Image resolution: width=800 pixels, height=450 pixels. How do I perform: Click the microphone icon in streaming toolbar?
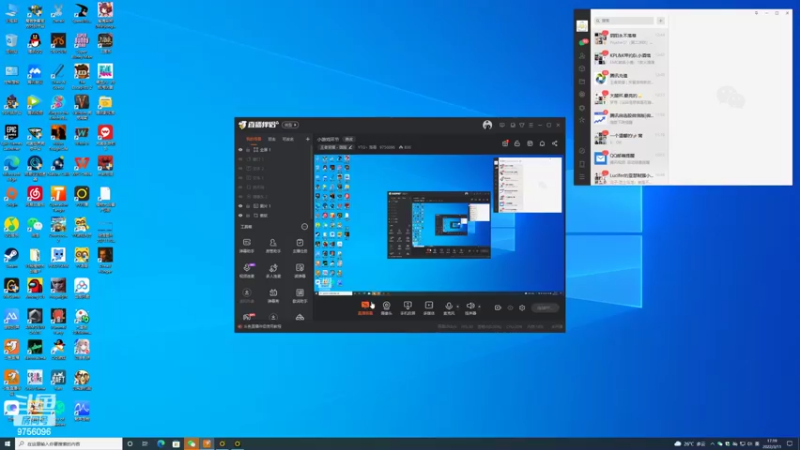pos(448,306)
